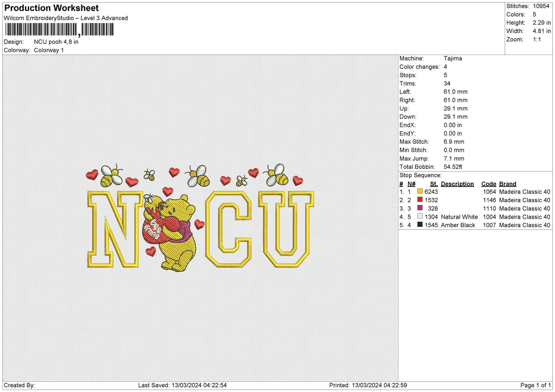Viewport: 555px width, 392px height.
Task: Click thread code 1110
Action: [489, 208]
